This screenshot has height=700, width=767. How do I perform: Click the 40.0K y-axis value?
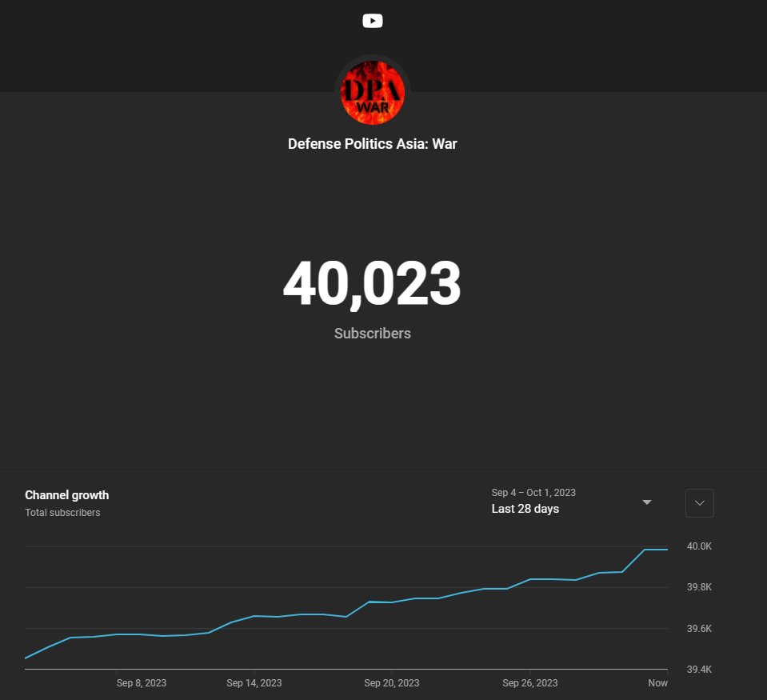699,546
